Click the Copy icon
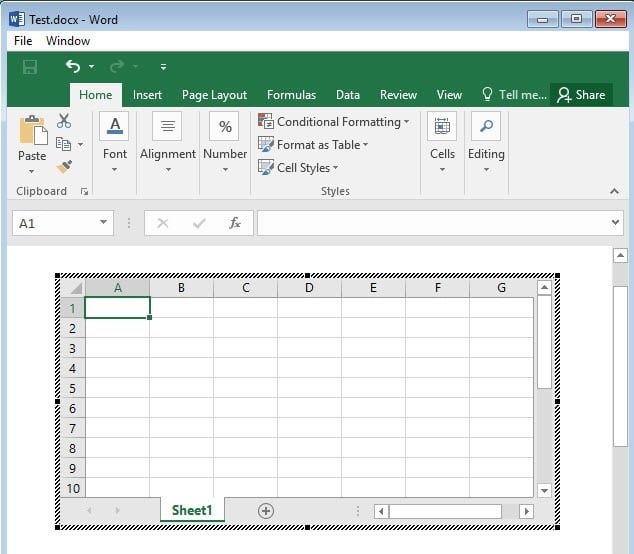Image resolution: width=634 pixels, height=554 pixels. (x=64, y=144)
